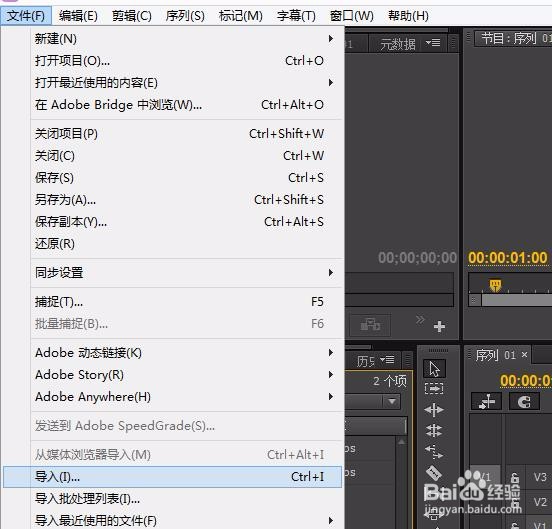The height and width of the screenshot is (529, 552).
Task: Toggle V1 source patch indicator
Action: click(485, 477)
